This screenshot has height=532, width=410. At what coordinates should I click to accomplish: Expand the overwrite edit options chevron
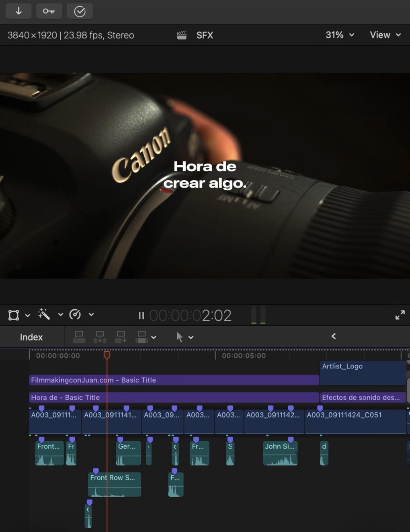pyautogui.click(x=154, y=337)
